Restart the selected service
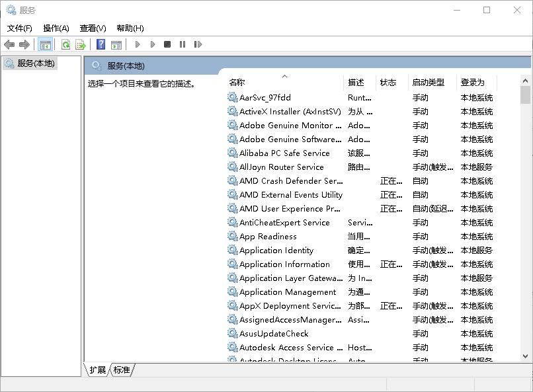Viewport: 533px width, 392px height. coord(198,44)
